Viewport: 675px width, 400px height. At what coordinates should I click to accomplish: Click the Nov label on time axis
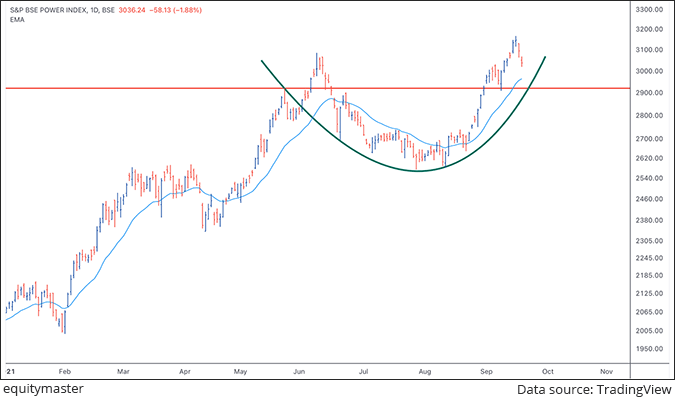pyautogui.click(x=606, y=372)
